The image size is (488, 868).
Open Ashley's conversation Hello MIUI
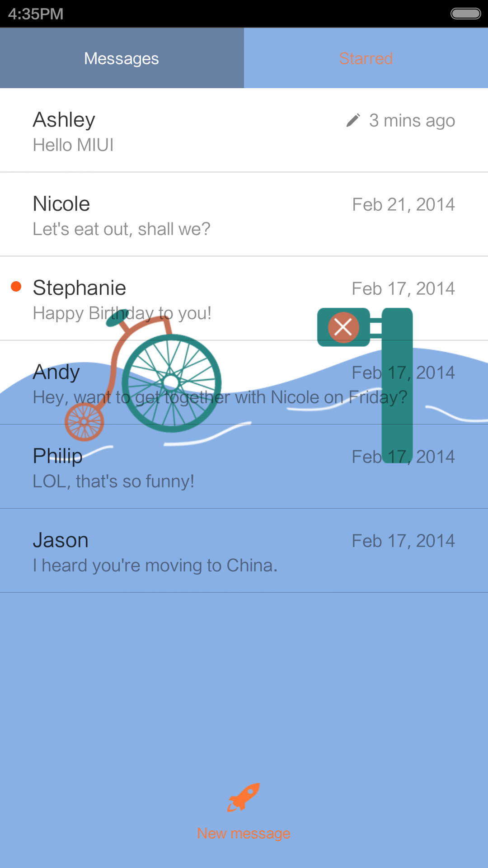[244, 130]
